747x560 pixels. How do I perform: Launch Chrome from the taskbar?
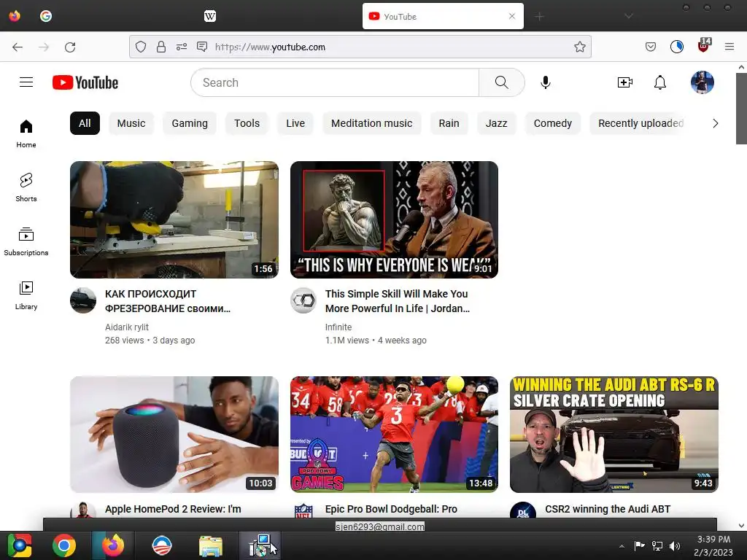pyautogui.click(x=64, y=545)
